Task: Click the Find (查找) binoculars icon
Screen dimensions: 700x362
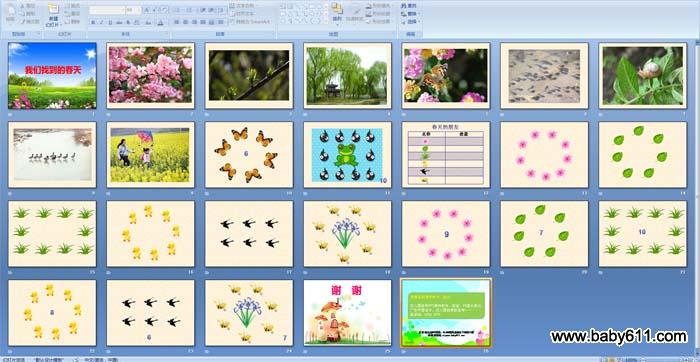Action: point(405,6)
